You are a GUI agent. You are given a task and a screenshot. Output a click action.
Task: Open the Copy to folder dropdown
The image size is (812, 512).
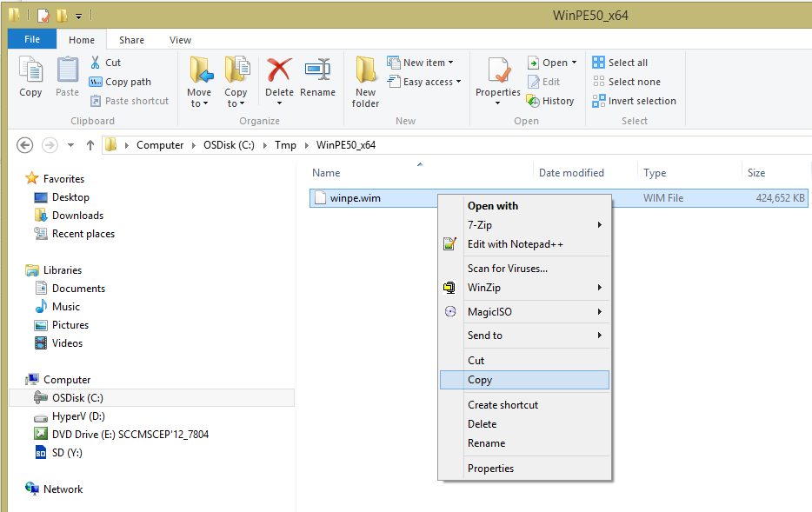coord(236,82)
